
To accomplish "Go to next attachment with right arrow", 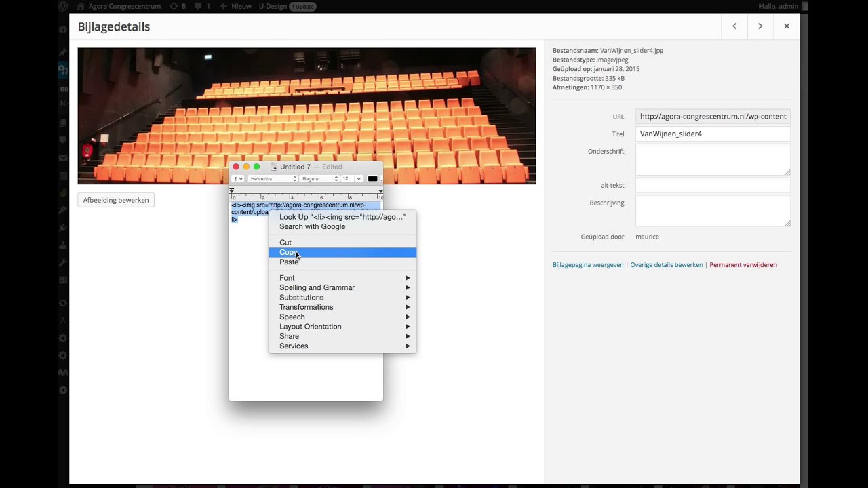I will [x=760, y=26].
